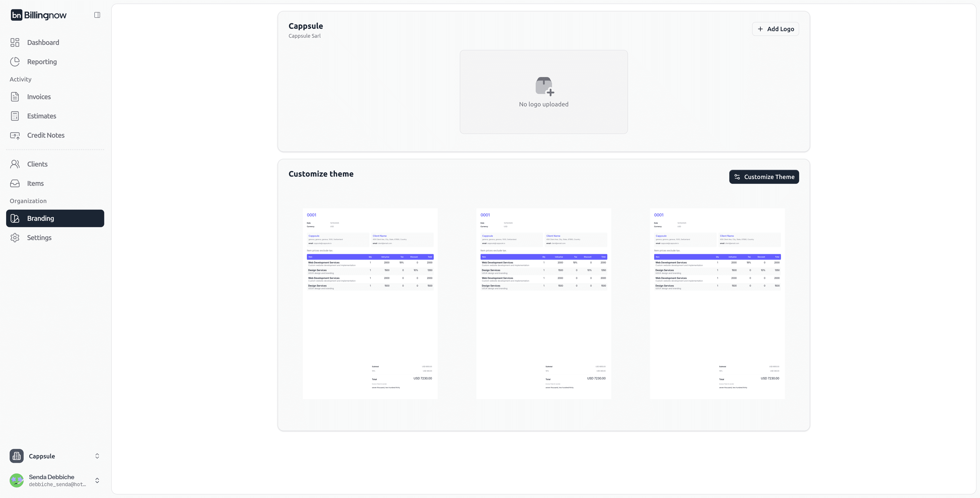Click the Senda Debbiche avatar
Screen dimensions: 980x498
[x=17, y=480]
